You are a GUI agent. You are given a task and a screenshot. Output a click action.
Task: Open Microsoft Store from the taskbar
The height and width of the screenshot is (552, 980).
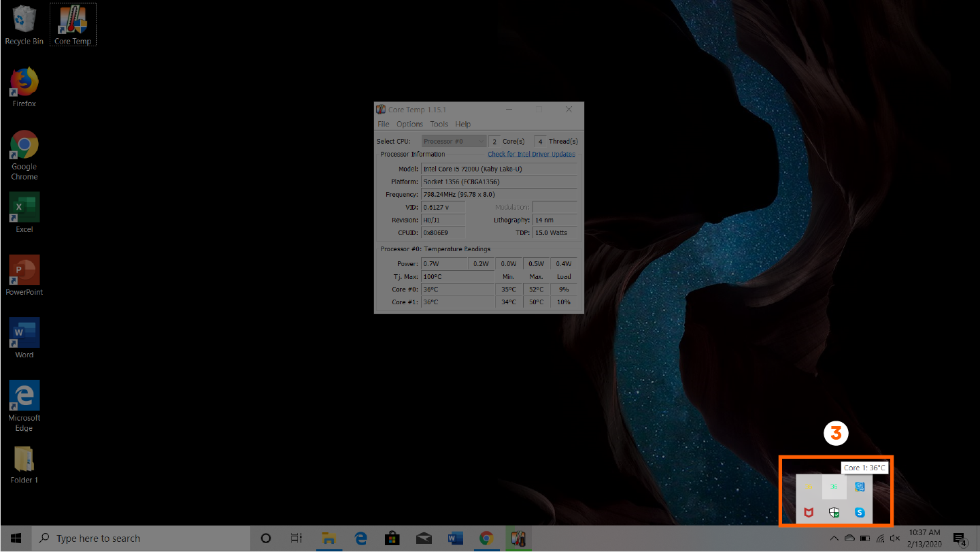click(x=392, y=538)
